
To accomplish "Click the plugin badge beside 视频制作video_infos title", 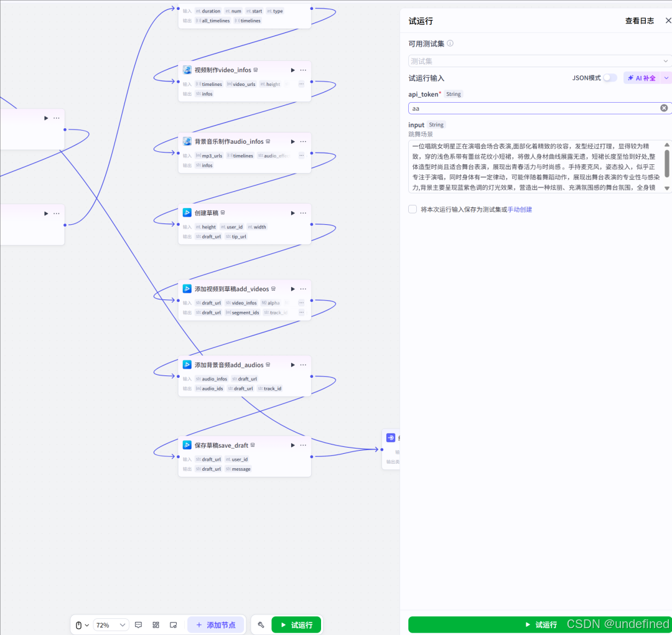I will pos(256,70).
